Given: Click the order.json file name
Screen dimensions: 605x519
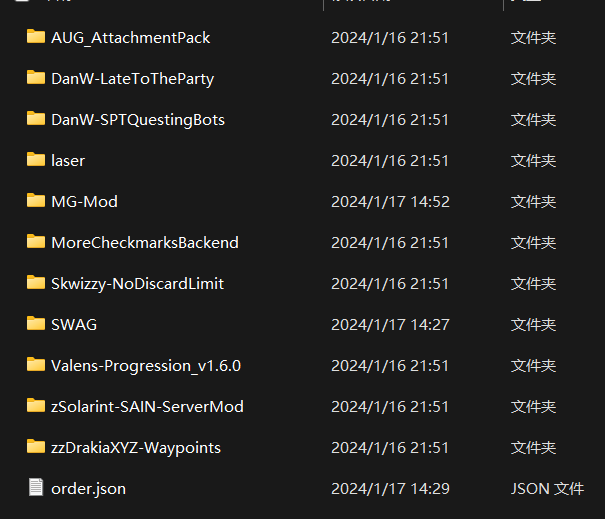Looking at the screenshot, I should 88,489.
